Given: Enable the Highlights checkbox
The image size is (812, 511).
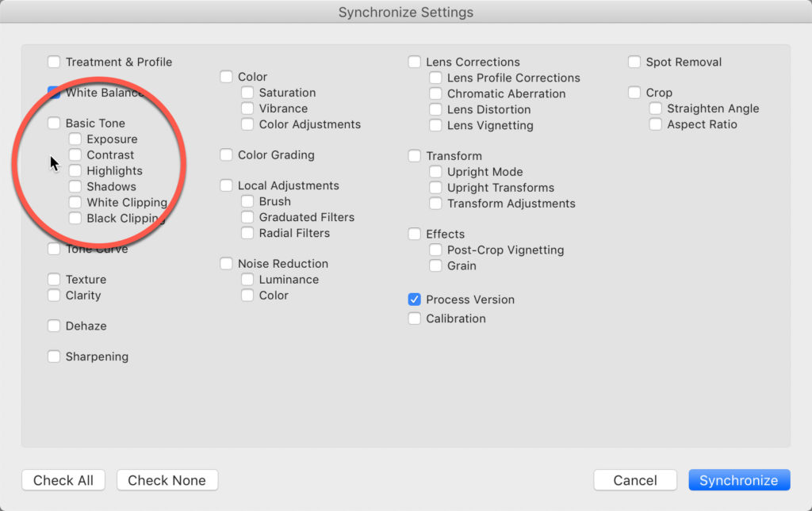Looking at the screenshot, I should pyautogui.click(x=75, y=171).
